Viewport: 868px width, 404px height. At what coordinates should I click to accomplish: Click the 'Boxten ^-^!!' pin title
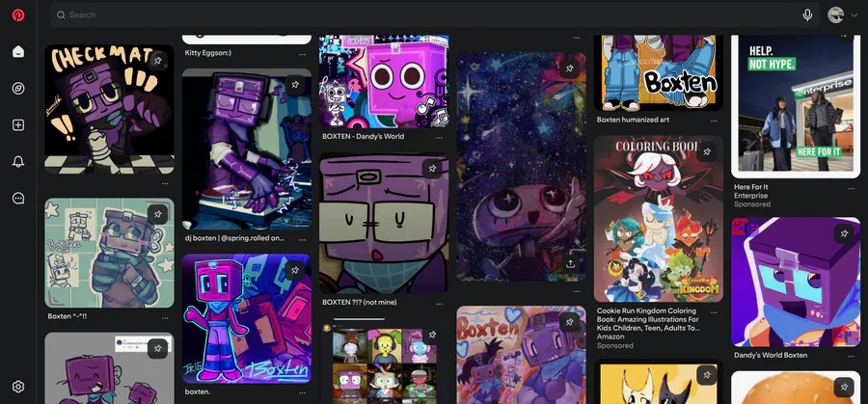(68, 316)
